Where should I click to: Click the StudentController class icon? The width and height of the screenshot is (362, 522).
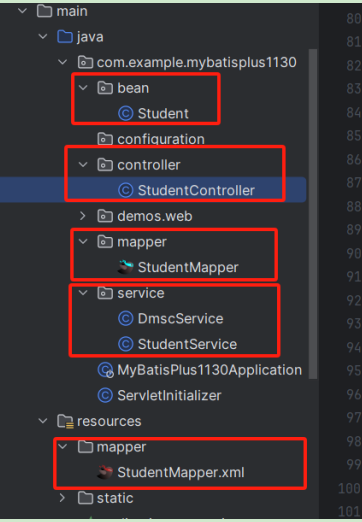(126, 190)
